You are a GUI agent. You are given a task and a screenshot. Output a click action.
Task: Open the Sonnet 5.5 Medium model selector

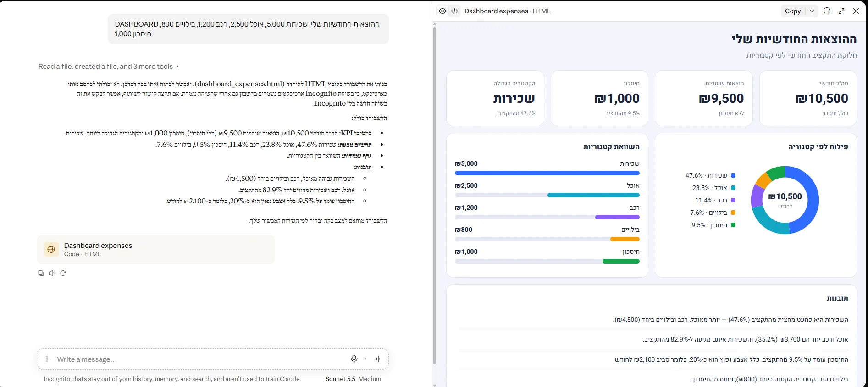[353, 379]
